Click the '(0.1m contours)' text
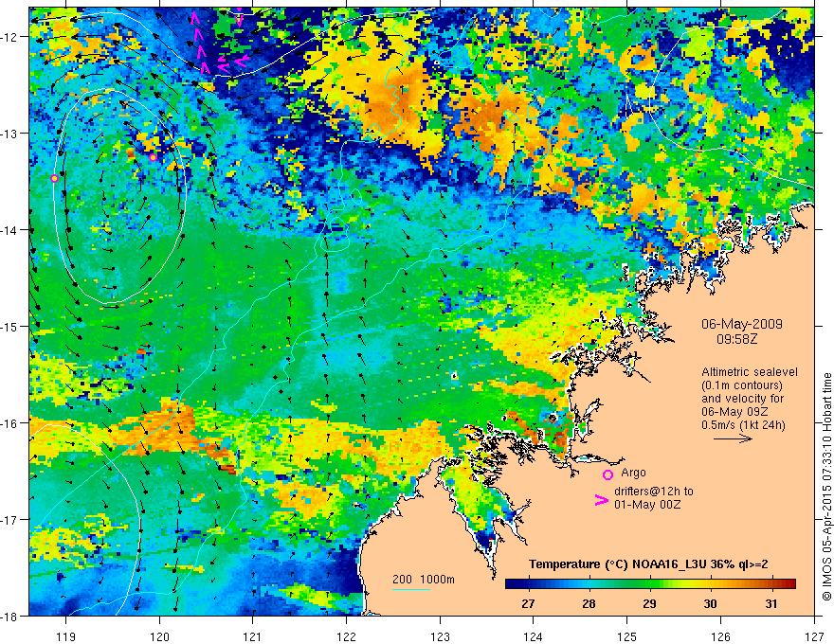 [x=742, y=385]
